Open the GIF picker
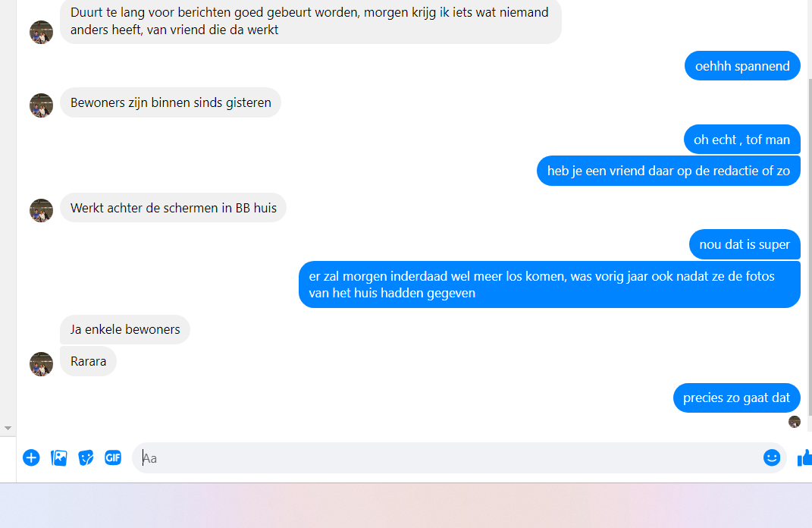Screen dimensions: 812x528 (x=113, y=457)
